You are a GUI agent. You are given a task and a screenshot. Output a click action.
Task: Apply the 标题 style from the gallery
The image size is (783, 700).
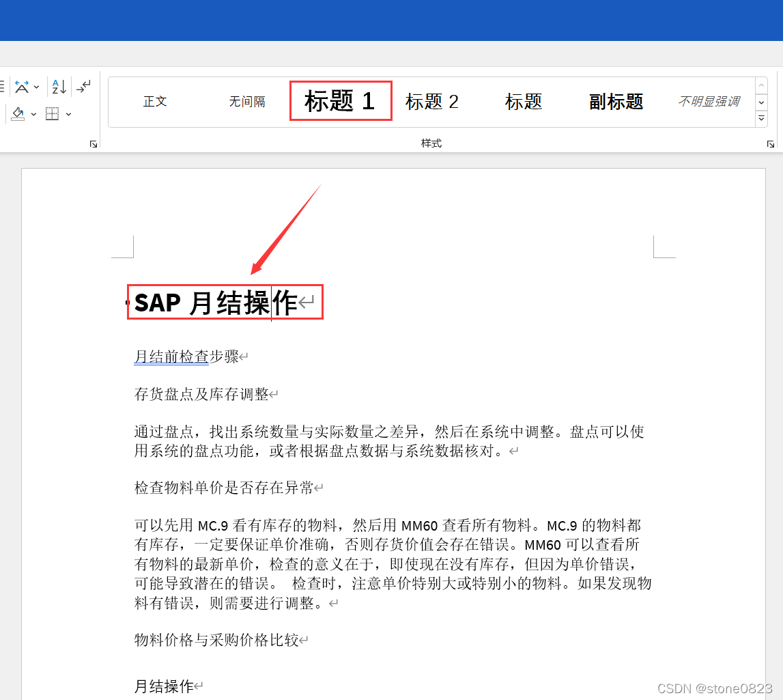click(x=524, y=102)
